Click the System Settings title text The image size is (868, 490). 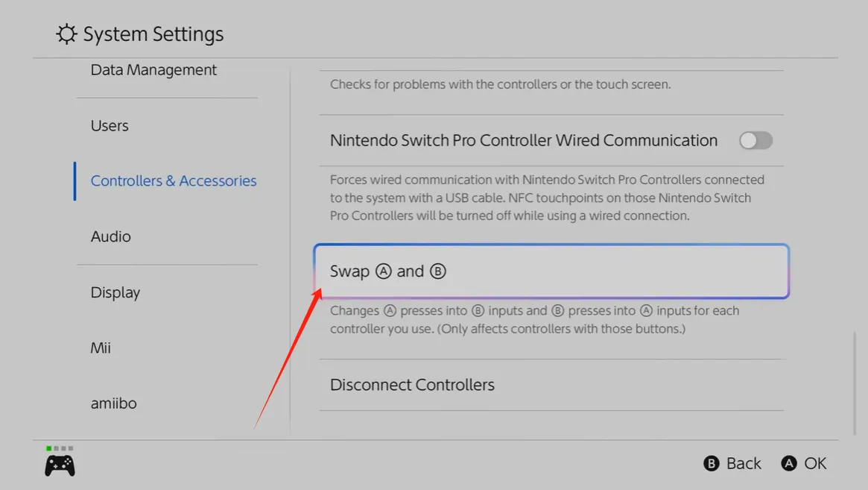click(153, 34)
